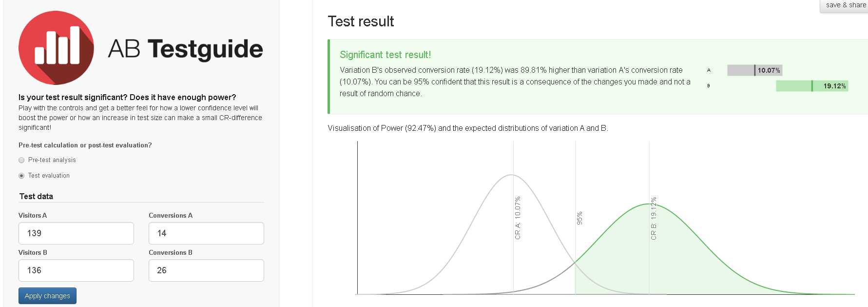Click variation B's 19.12% green bar
Screen dimensions: 868x307
point(812,86)
